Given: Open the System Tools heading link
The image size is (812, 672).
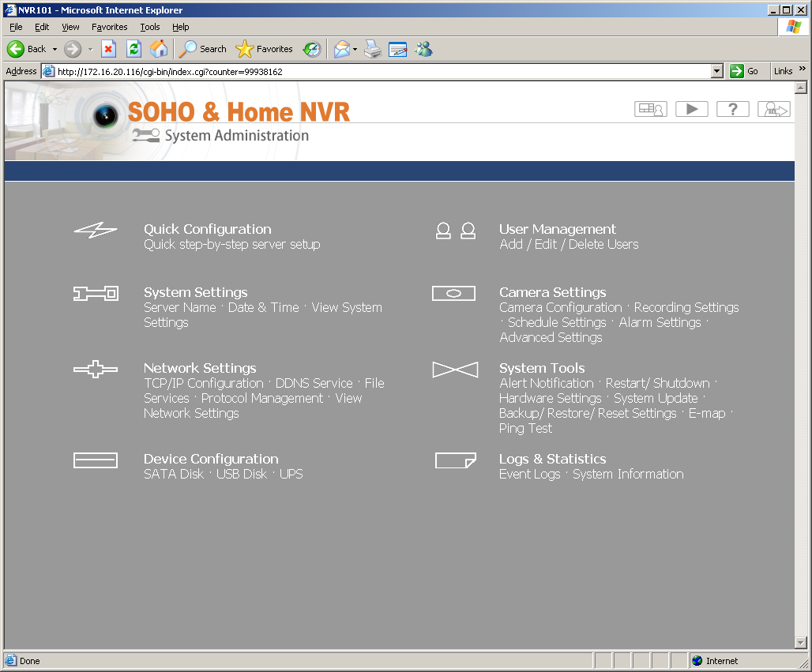Looking at the screenshot, I should tap(542, 368).
